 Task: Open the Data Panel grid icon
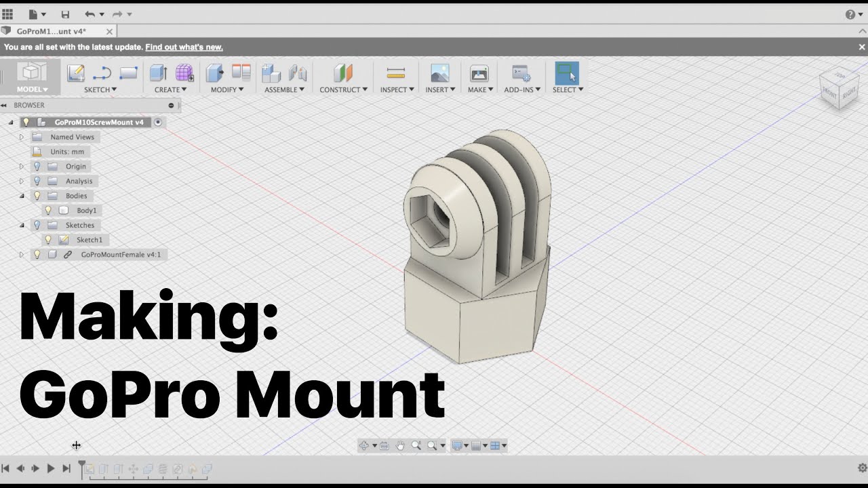[x=7, y=14]
